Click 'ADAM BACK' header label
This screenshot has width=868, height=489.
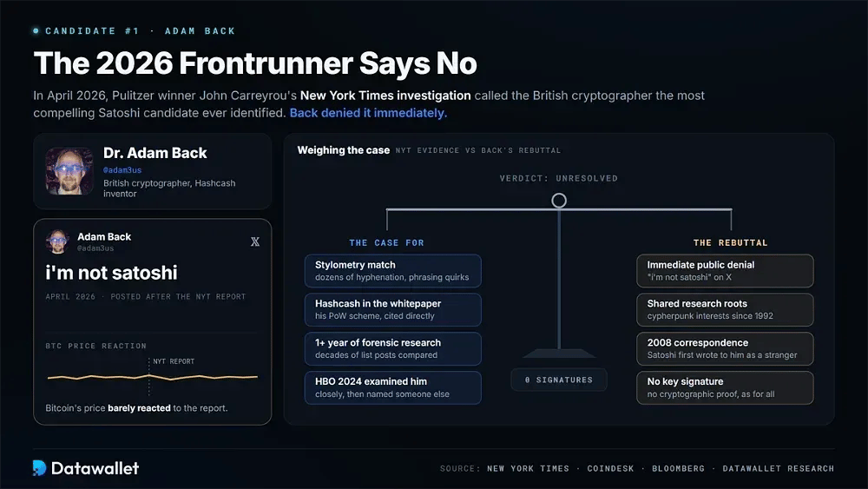(200, 31)
